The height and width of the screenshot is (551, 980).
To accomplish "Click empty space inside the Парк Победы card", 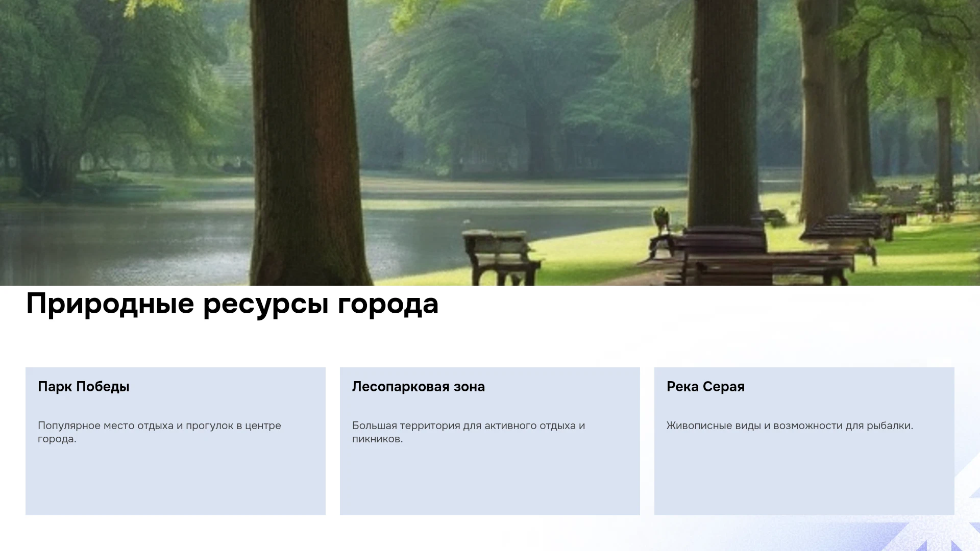I will 176,480.
